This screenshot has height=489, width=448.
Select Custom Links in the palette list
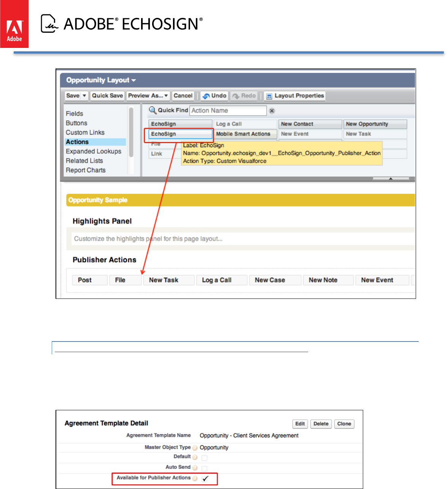click(x=85, y=133)
